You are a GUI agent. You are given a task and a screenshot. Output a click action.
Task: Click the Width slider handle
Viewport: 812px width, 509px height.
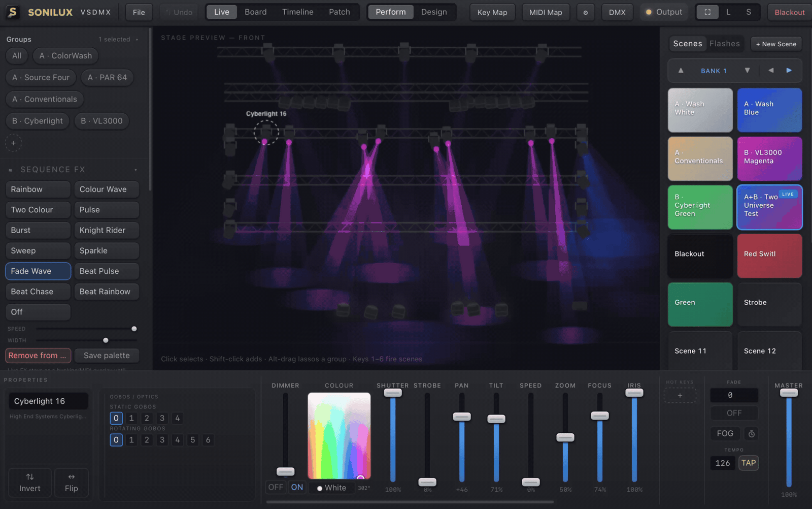(106, 340)
